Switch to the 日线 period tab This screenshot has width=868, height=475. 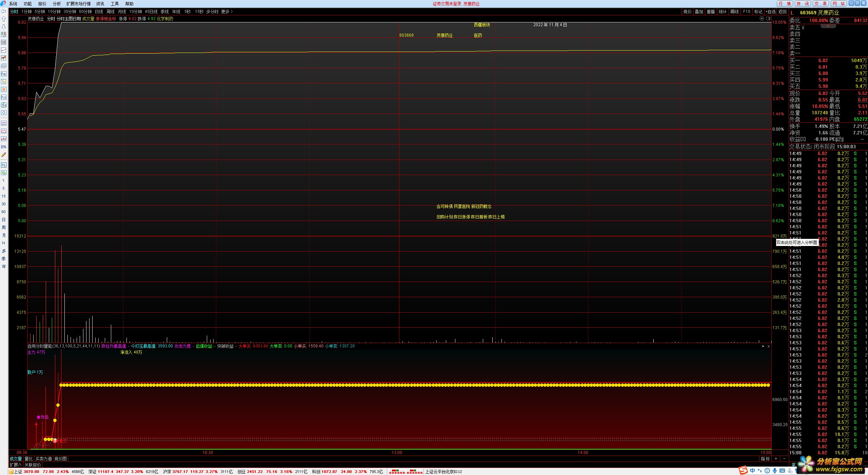point(99,12)
